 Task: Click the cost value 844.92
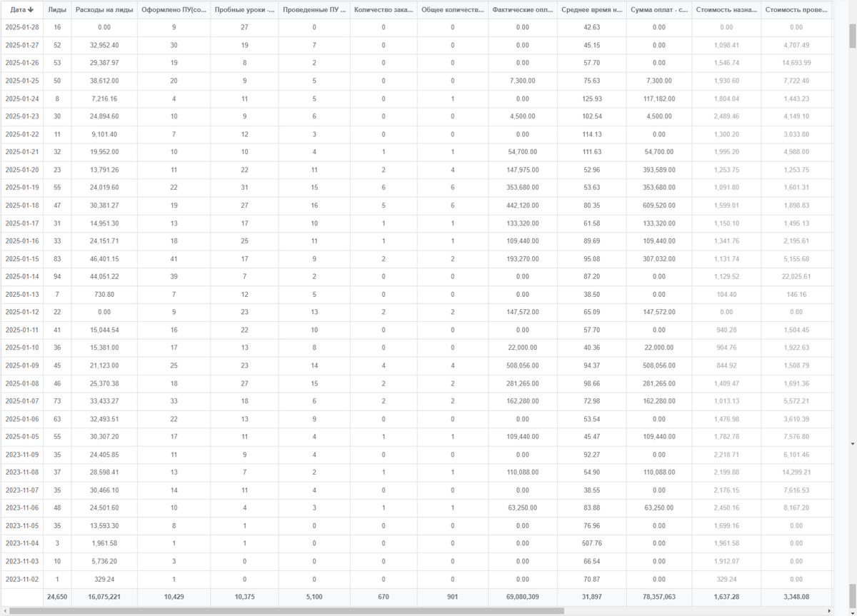click(x=726, y=365)
